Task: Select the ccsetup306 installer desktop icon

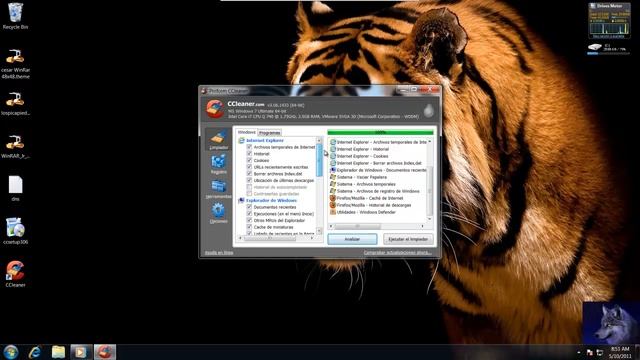Action: point(16,231)
